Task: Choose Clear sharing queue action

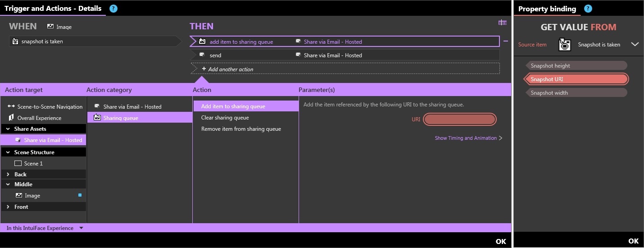Action: 225,118
